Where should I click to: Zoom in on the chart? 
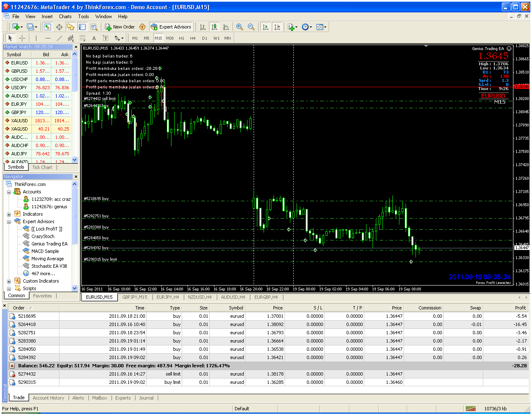point(240,27)
